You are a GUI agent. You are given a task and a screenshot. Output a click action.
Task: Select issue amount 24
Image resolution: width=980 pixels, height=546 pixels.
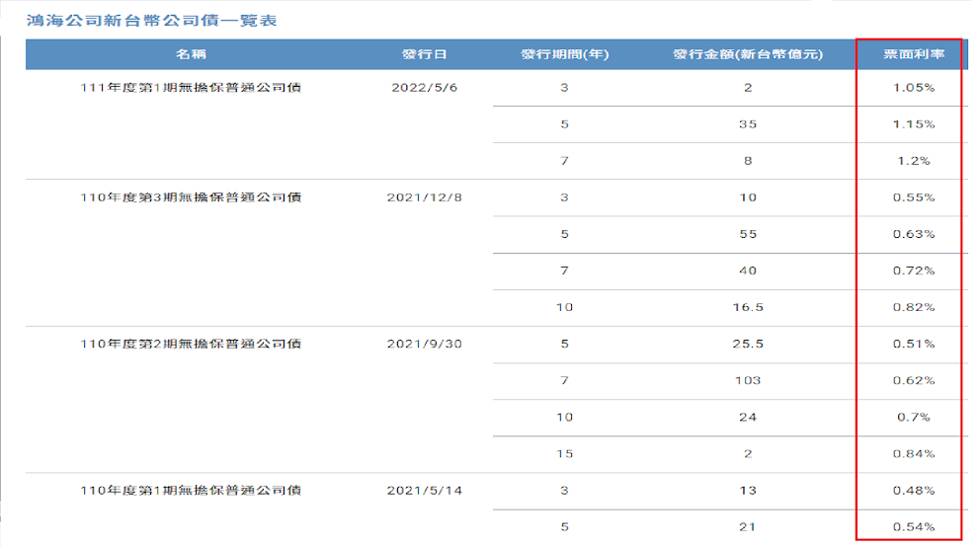click(748, 418)
